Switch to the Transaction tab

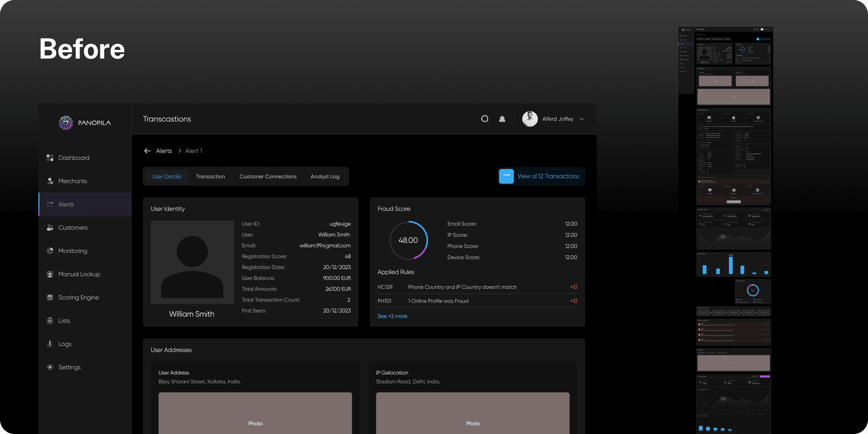coord(210,176)
